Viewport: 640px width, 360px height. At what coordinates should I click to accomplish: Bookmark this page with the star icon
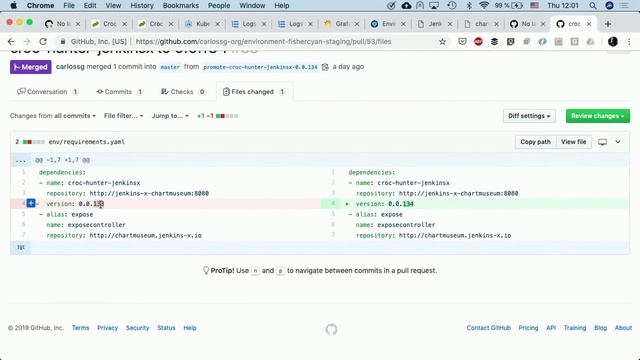(442, 42)
